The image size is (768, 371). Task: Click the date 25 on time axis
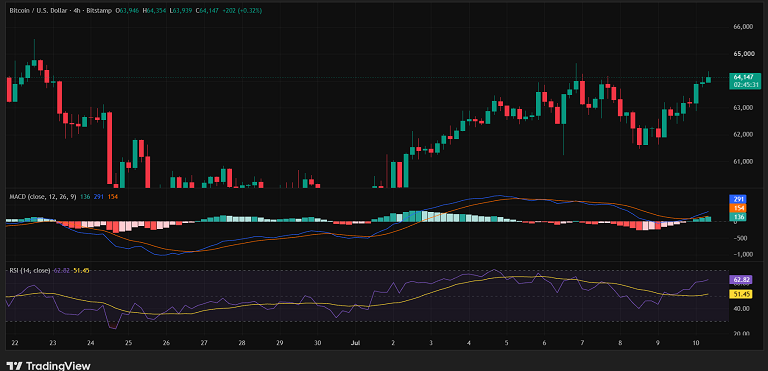[127, 343]
